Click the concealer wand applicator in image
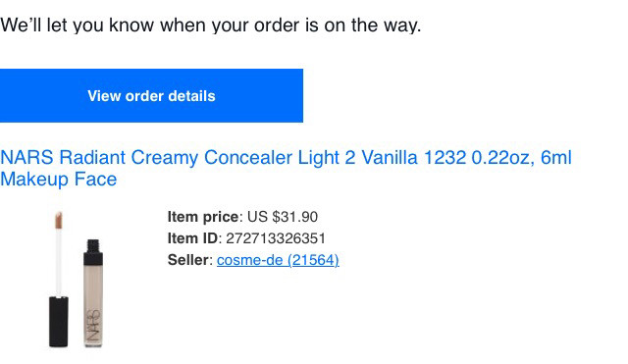 (59, 279)
